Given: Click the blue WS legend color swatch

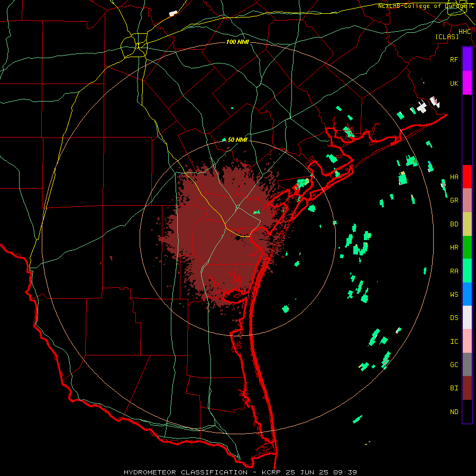Looking at the screenshot, I should pyautogui.click(x=467, y=294).
